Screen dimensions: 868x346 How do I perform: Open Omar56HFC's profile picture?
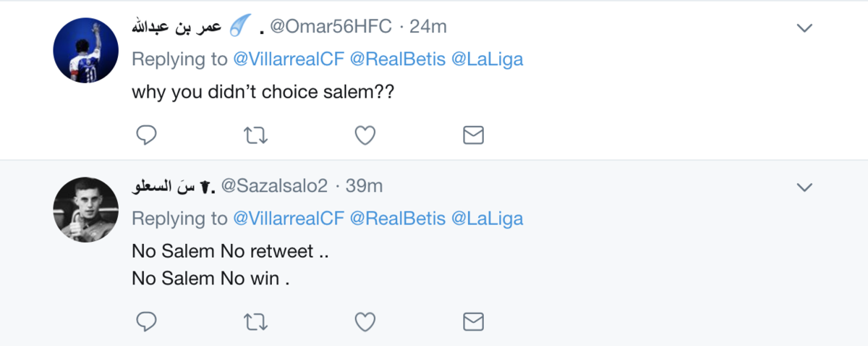point(86,51)
